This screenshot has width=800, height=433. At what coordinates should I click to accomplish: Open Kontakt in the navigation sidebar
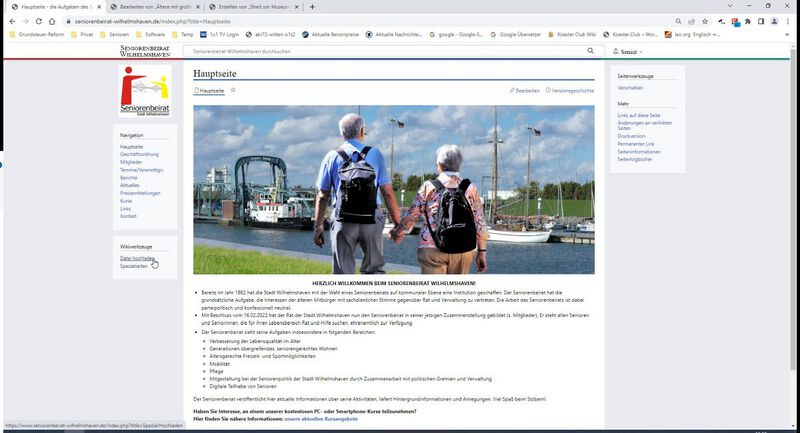128,216
